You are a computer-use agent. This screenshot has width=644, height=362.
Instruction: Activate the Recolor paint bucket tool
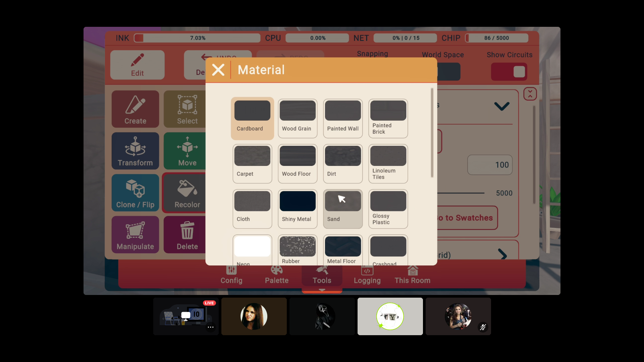185,193
